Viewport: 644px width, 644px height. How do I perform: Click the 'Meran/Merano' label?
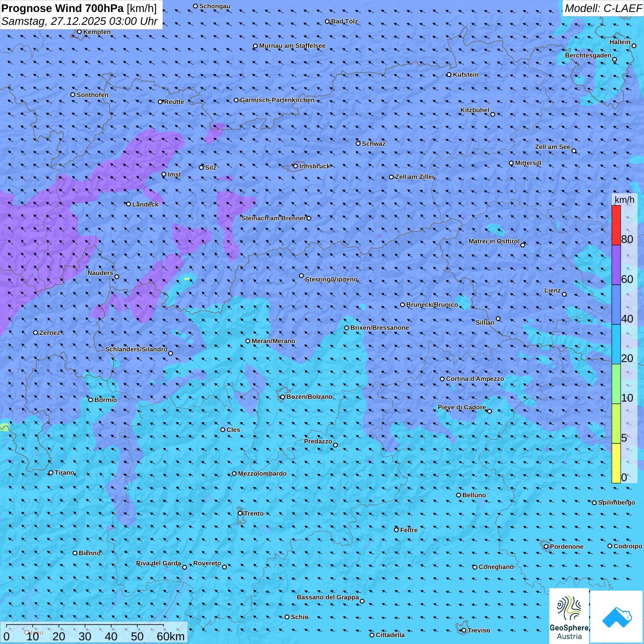273,341
